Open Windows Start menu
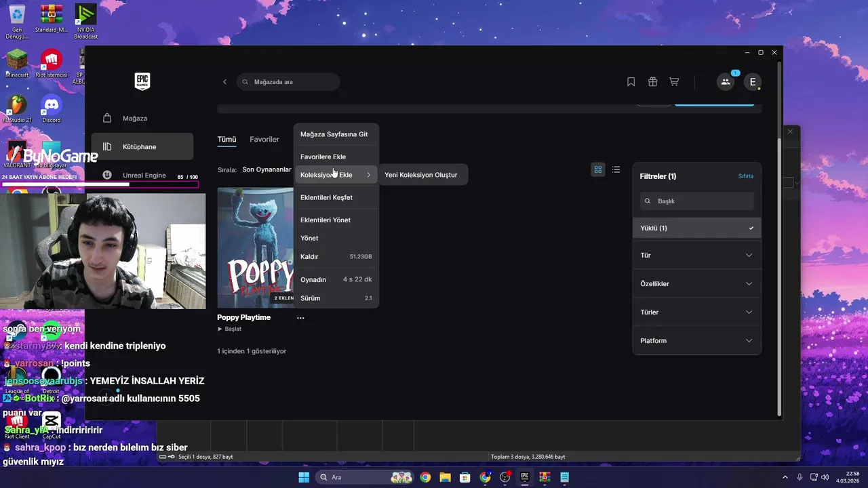Viewport: 868px width, 488px height. point(304,477)
